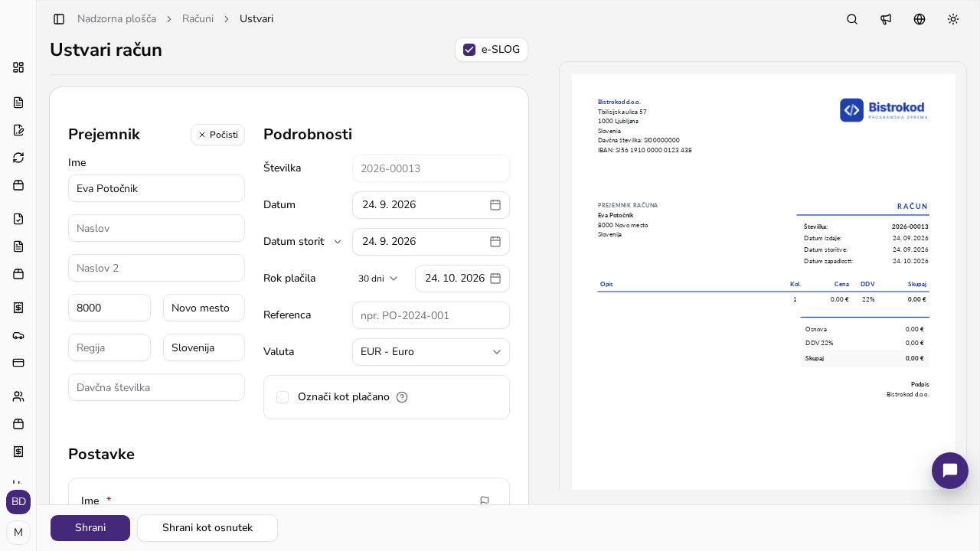The height and width of the screenshot is (551, 980).
Task: Toggle the sidebar panel icon
Action: coord(59,19)
